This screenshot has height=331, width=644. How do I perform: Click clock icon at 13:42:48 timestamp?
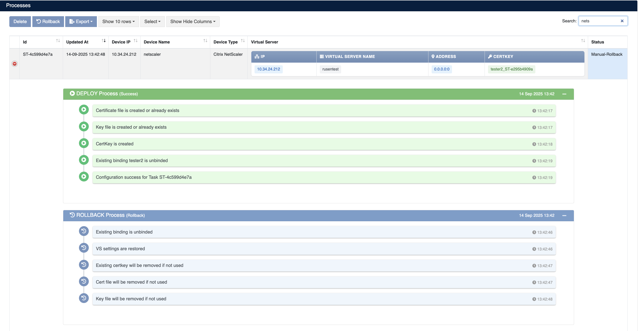534,299
